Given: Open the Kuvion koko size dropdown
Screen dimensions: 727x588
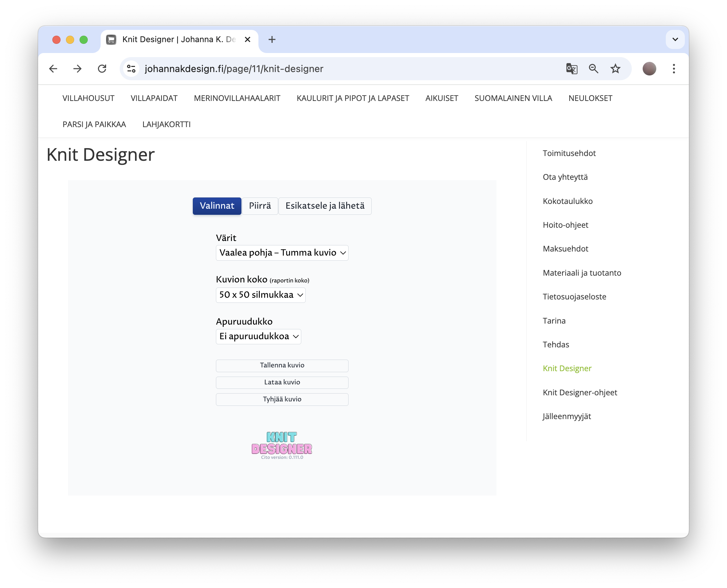Looking at the screenshot, I should click(x=260, y=295).
